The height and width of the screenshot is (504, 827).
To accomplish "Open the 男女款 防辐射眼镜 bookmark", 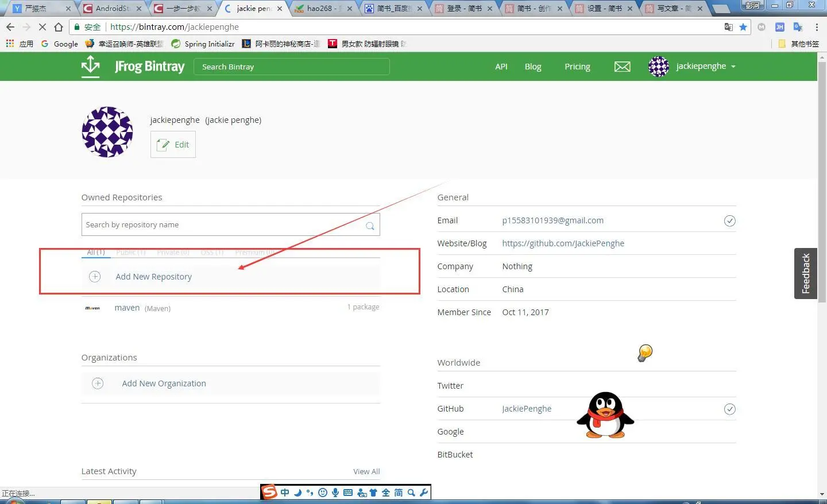I will pos(368,44).
